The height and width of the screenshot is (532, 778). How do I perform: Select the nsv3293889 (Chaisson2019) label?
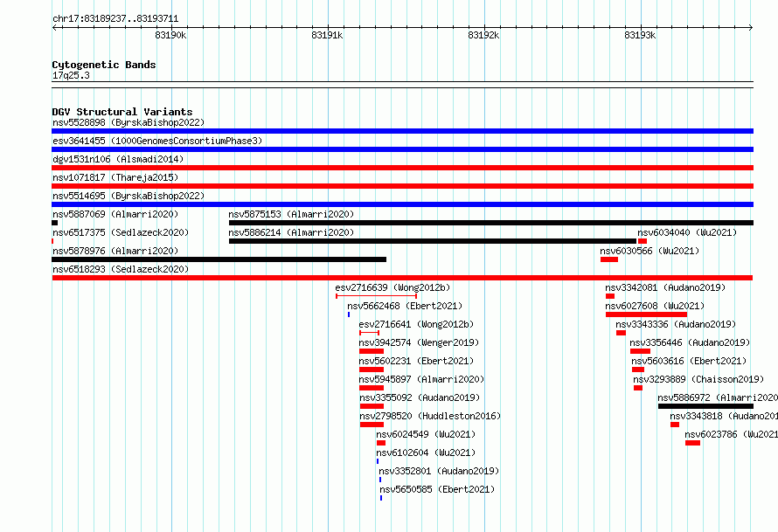coord(698,379)
